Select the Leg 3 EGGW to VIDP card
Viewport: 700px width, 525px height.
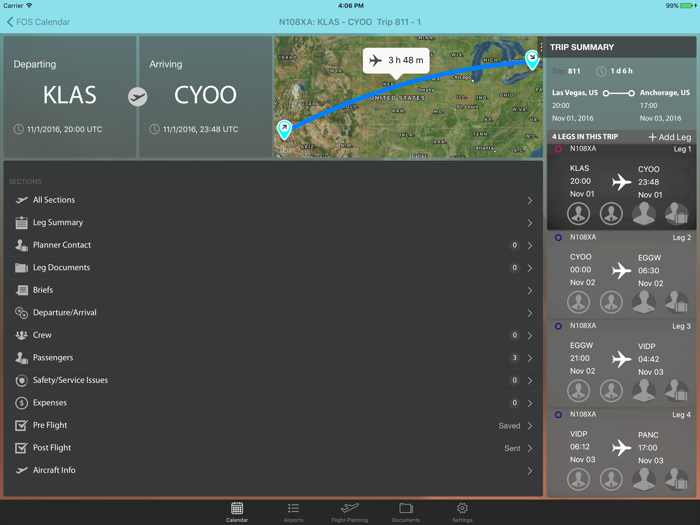tap(620, 359)
